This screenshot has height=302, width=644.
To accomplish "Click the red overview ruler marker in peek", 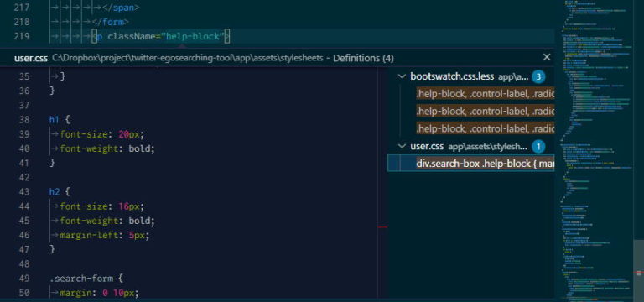I will pos(382,226).
